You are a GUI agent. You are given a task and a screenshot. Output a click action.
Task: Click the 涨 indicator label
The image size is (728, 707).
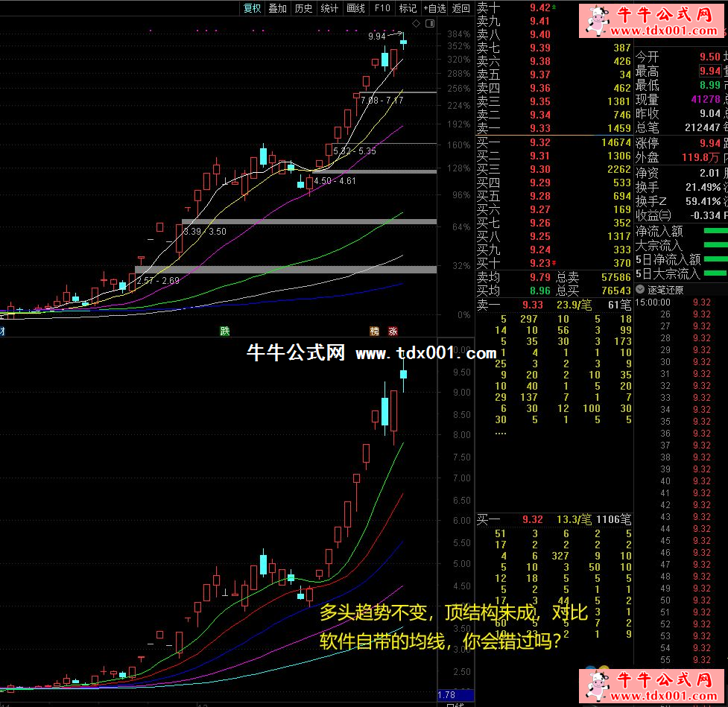tap(393, 331)
